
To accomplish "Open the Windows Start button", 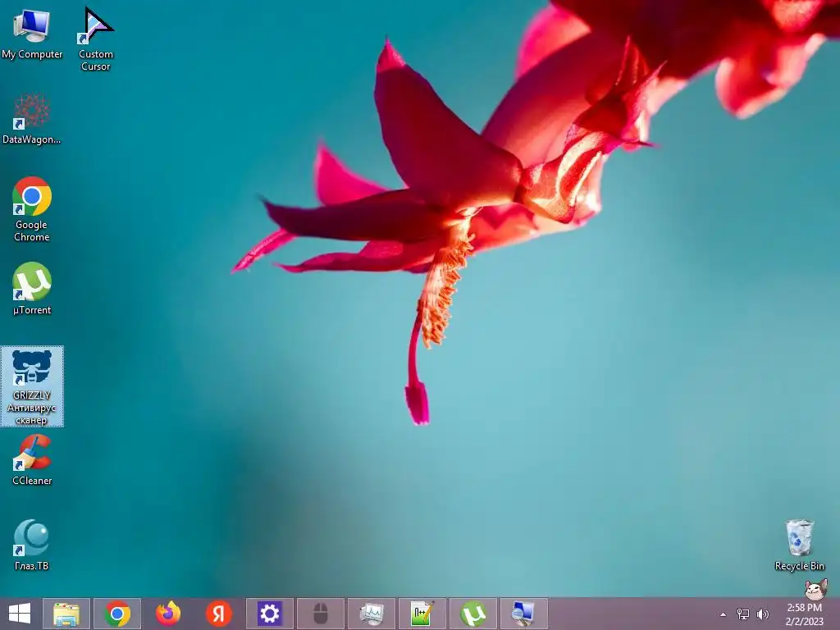I will pyautogui.click(x=20, y=614).
